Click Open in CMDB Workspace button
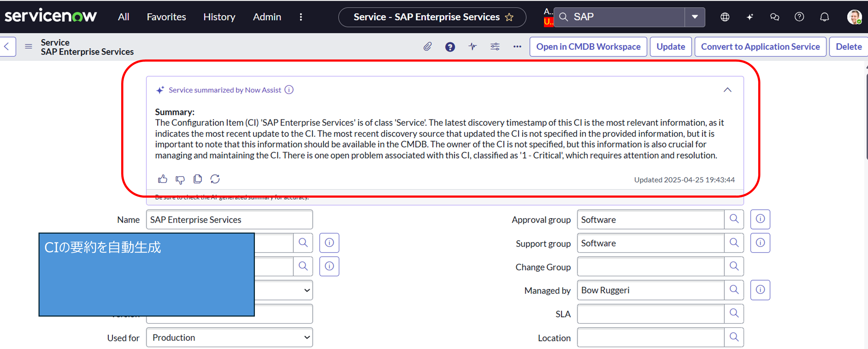Image resolution: width=868 pixels, height=349 pixels. click(x=588, y=47)
